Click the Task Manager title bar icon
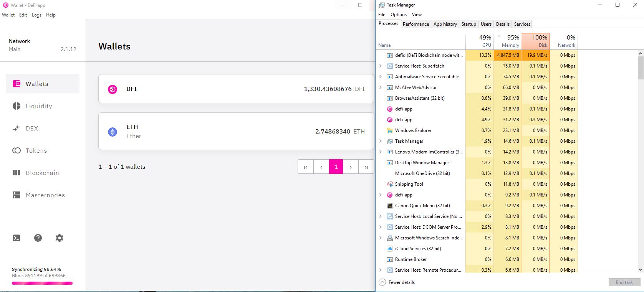This screenshot has height=292, width=644. coord(382,5)
